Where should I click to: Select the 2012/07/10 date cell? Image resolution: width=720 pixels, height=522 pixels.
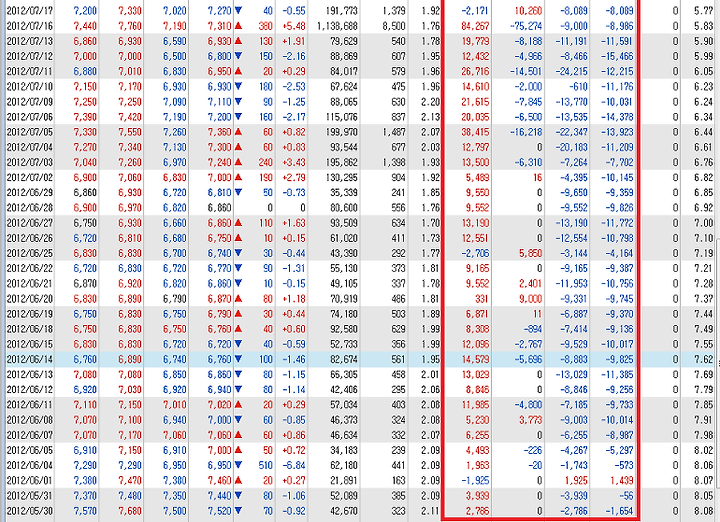30,86
